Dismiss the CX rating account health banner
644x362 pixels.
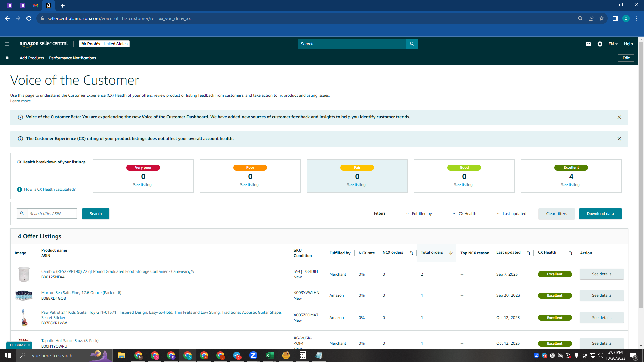[619, 139]
